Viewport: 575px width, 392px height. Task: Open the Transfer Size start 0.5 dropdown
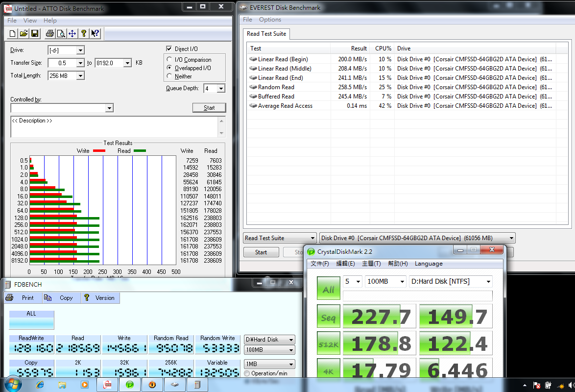(x=81, y=63)
